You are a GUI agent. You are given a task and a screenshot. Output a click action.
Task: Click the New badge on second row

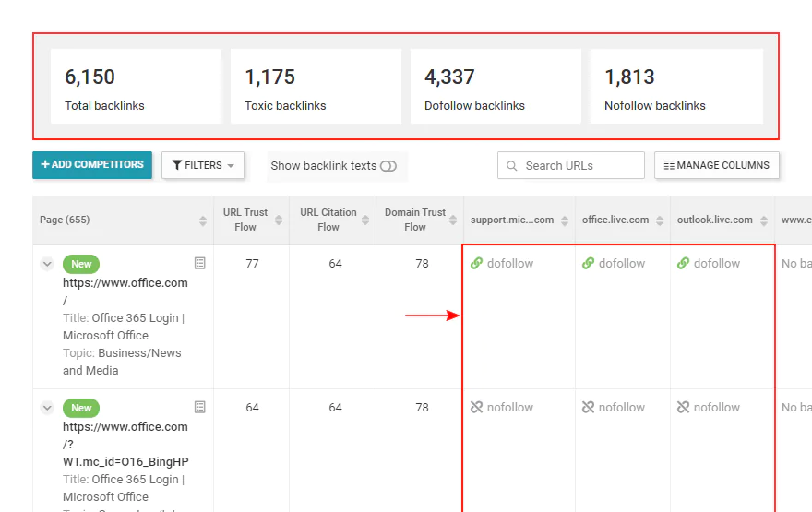[x=81, y=408]
